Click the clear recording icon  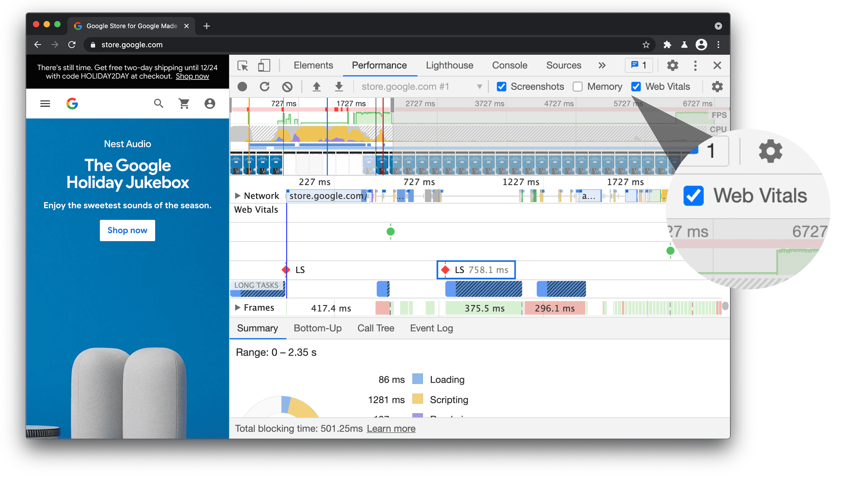point(287,86)
